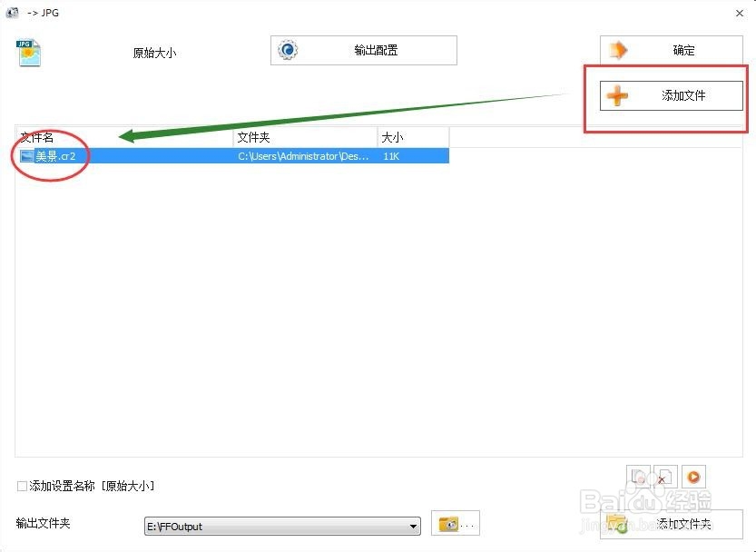Click the clear-list icon with the red X

[666, 477]
